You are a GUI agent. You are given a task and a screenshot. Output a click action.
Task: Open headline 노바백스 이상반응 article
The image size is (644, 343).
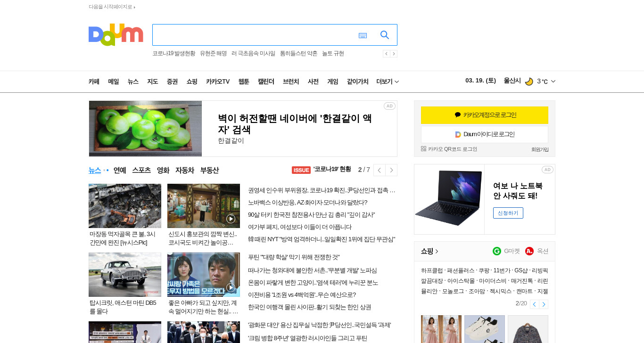click(x=308, y=203)
